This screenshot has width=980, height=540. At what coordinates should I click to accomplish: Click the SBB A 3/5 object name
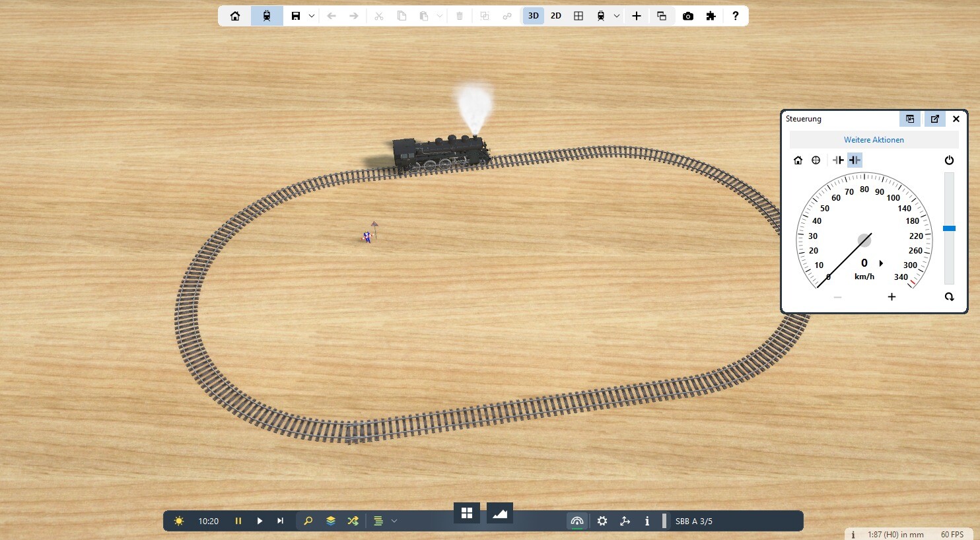click(x=694, y=521)
